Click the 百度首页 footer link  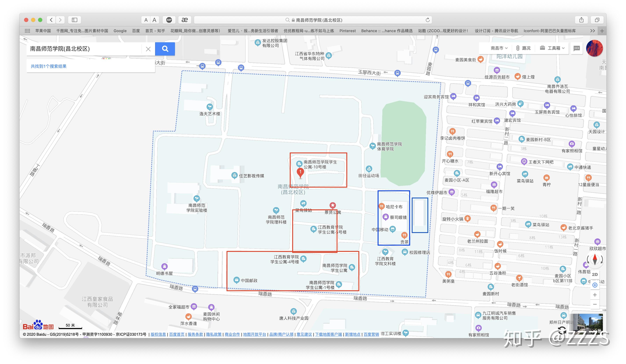click(177, 334)
